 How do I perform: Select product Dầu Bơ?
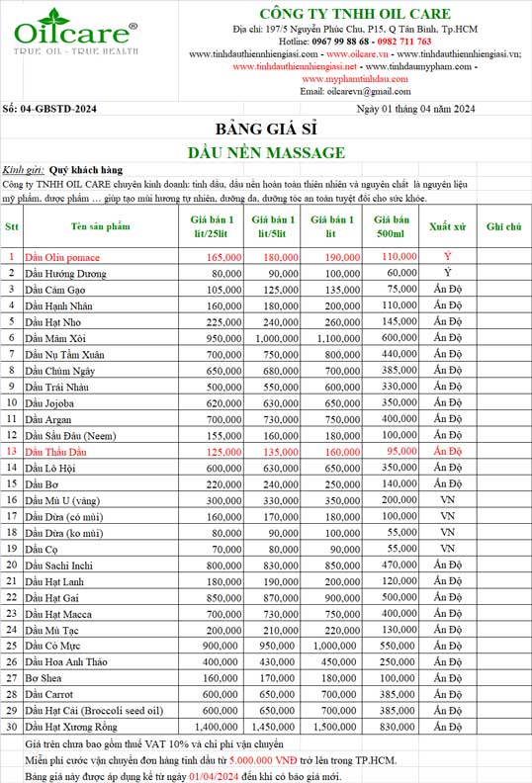42,484
